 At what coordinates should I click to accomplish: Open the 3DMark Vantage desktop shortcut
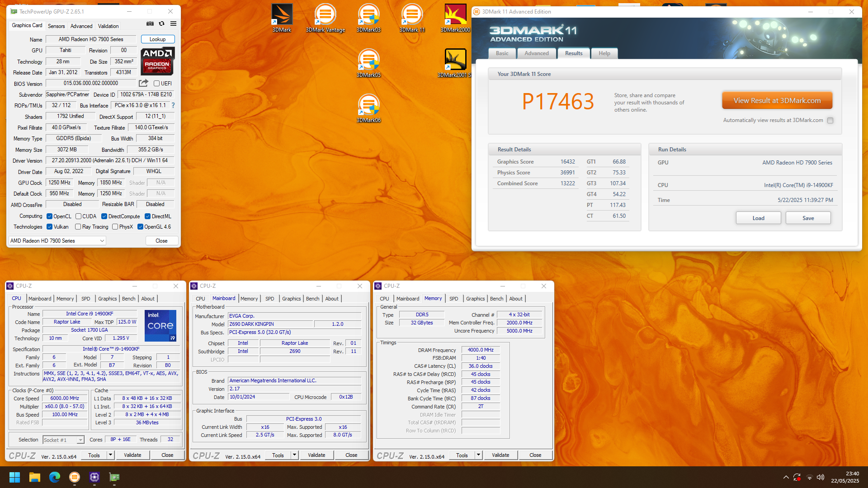tap(325, 18)
